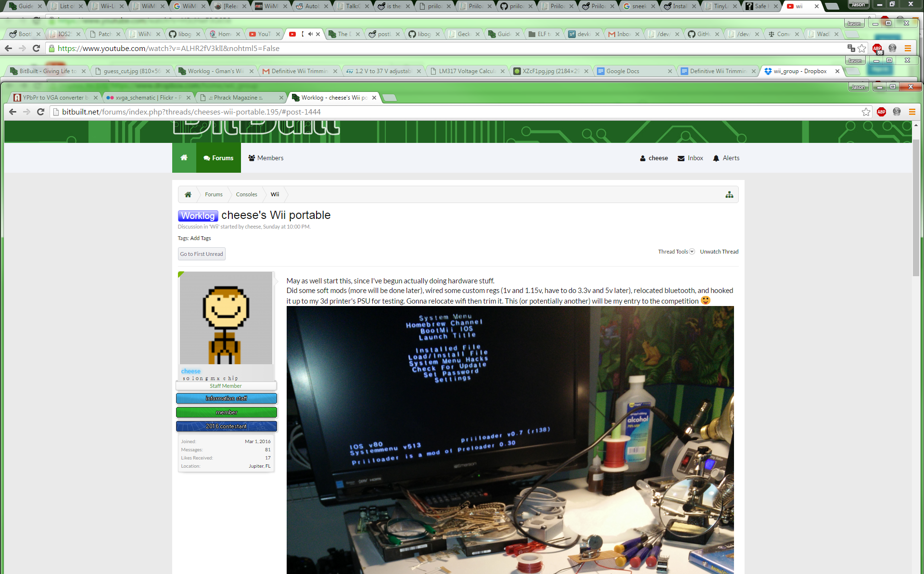The width and height of the screenshot is (924, 574).
Task: Switch to YPbPr to VGA converter tab
Action: tap(55, 98)
